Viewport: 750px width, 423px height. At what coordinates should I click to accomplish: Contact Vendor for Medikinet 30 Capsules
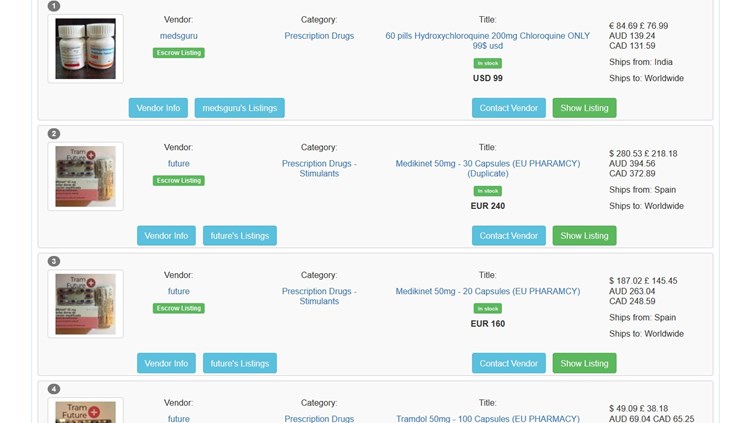[x=508, y=236]
